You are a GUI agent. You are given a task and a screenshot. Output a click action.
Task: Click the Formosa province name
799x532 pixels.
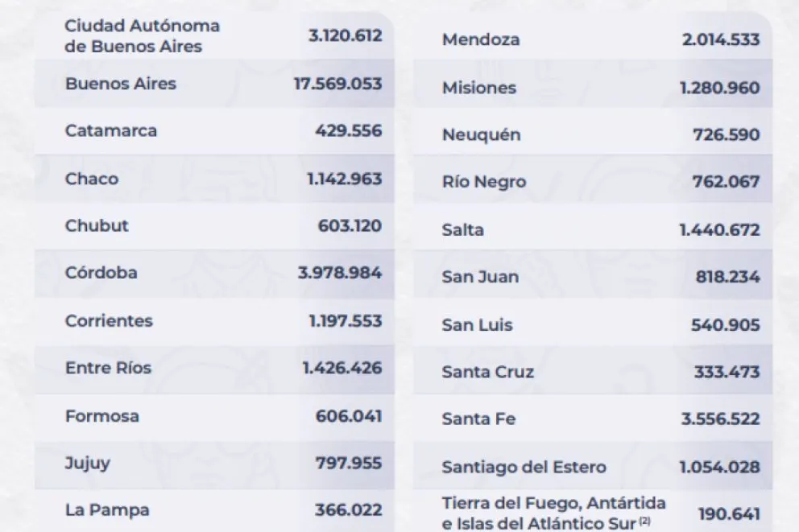[102, 416]
